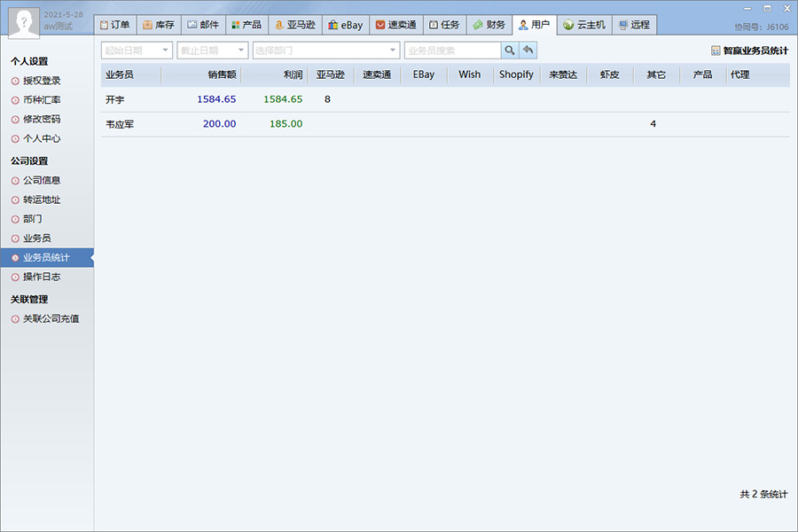The width and height of the screenshot is (798, 532).
Task: Sort by 利润 column header
Action: pyautogui.click(x=274, y=74)
